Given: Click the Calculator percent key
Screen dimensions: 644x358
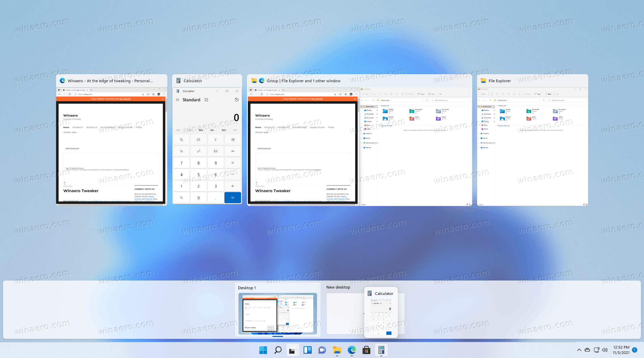Looking at the screenshot, I should point(181,140).
